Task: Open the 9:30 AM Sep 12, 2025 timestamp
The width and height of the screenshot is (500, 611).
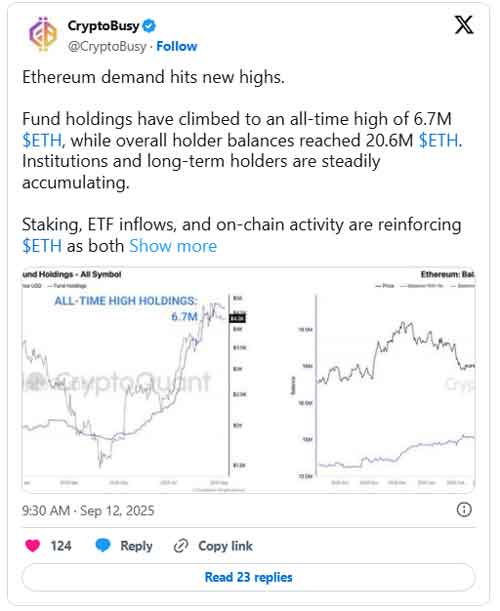Action: pyautogui.click(x=88, y=510)
